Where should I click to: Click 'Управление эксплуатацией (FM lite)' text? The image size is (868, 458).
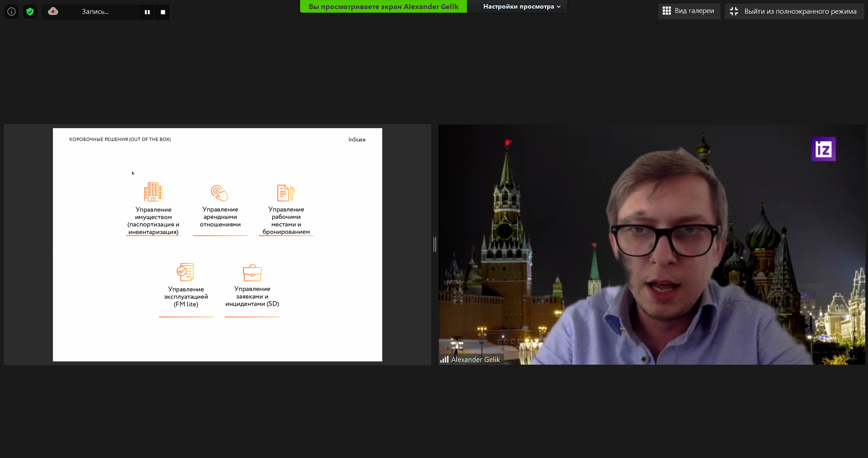click(186, 297)
